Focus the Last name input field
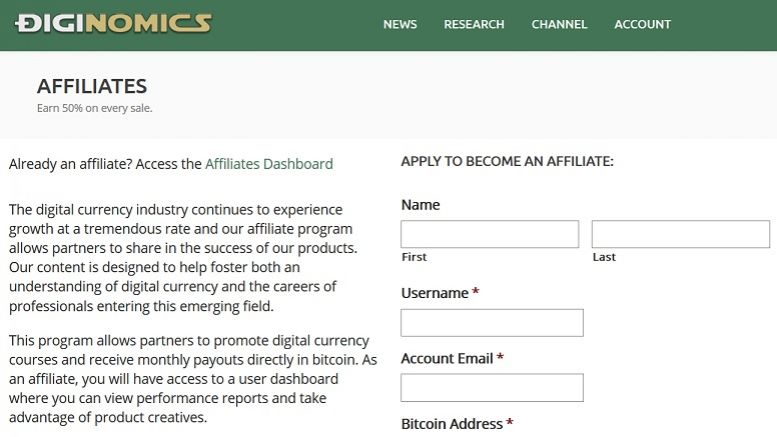Image resolution: width=777 pixels, height=437 pixels. (680, 234)
